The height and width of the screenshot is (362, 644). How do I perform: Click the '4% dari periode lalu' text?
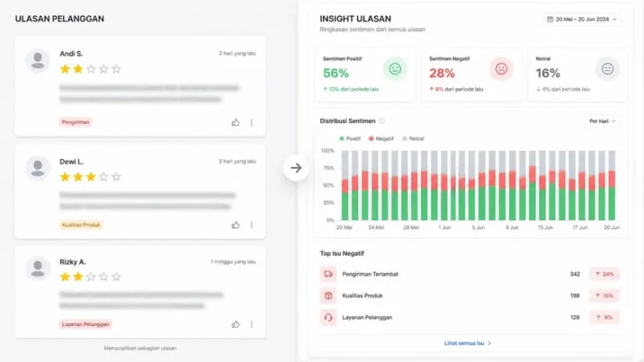coord(565,89)
